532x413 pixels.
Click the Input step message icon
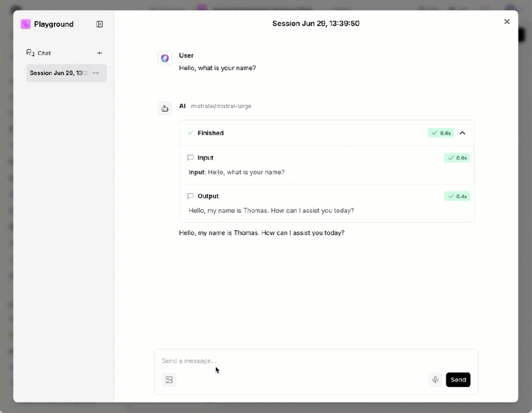190,157
